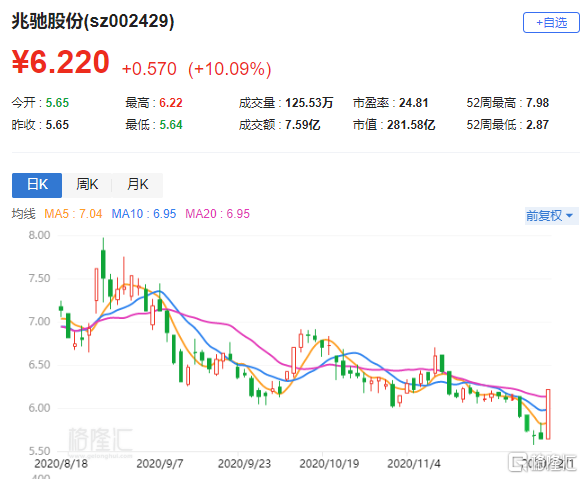Click the price change +0.570
The width and height of the screenshot is (583, 479).
(x=149, y=69)
